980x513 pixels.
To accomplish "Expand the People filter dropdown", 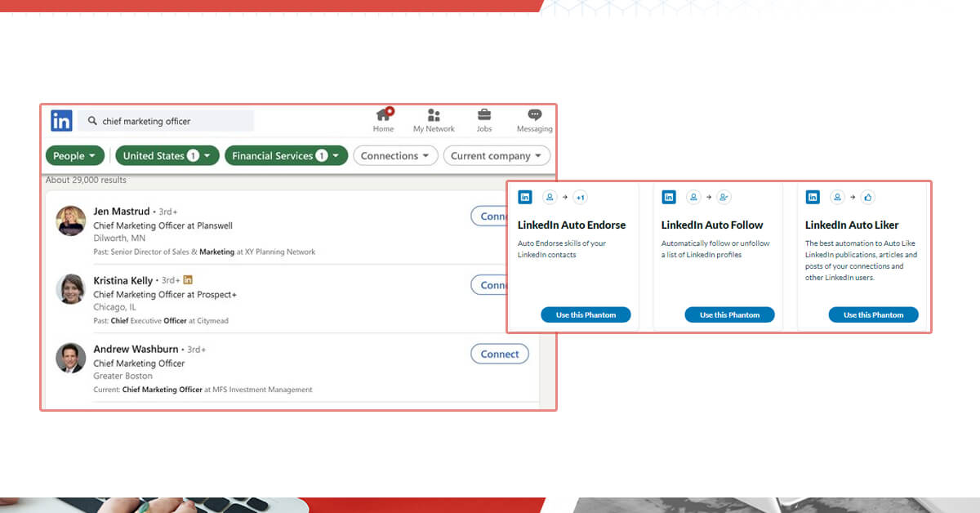I will tap(74, 156).
